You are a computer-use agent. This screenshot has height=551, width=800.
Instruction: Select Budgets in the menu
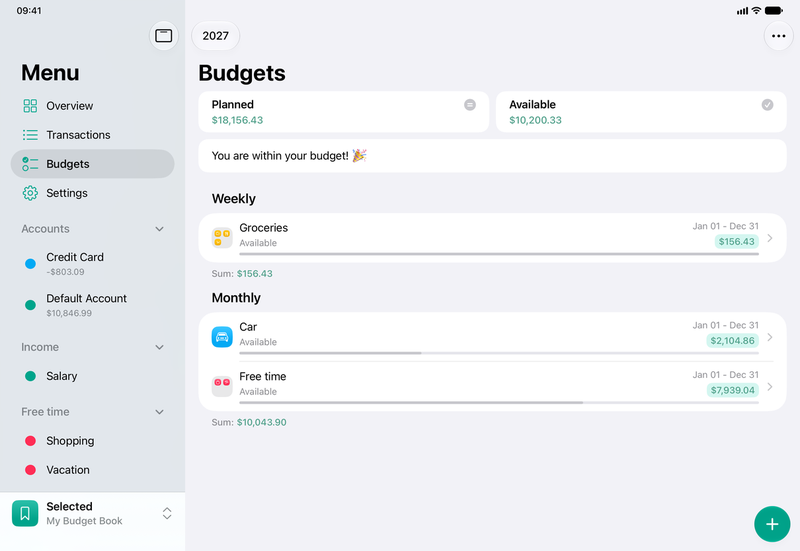pyautogui.click(x=92, y=164)
